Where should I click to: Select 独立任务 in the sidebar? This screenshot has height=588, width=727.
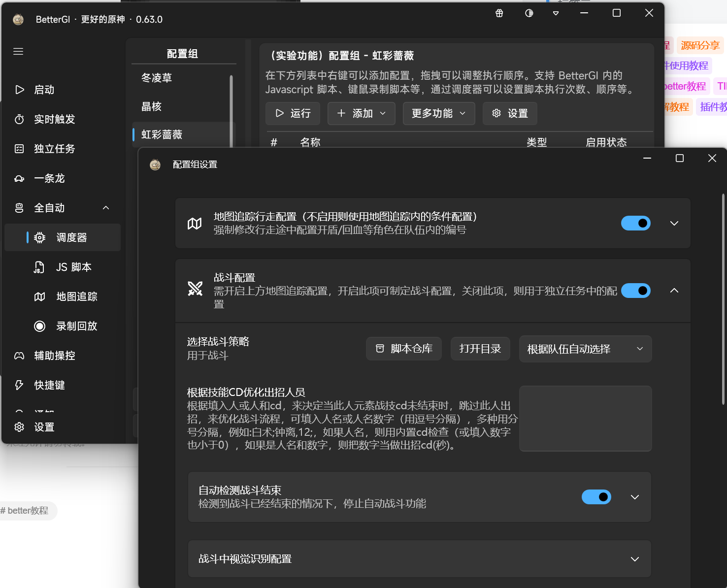pyautogui.click(x=63, y=149)
